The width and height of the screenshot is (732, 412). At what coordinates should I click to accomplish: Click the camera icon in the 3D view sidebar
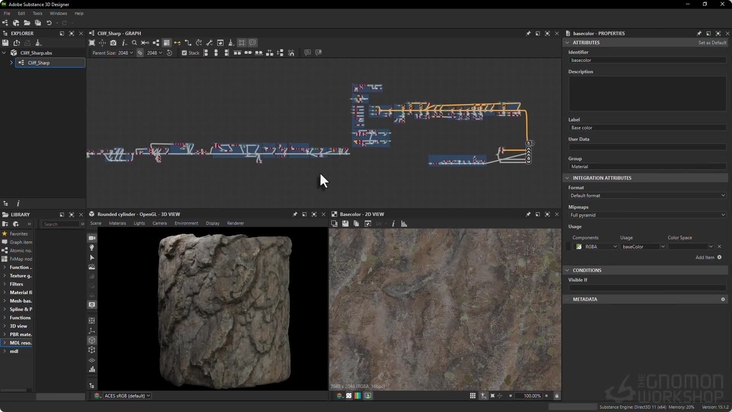point(92,238)
